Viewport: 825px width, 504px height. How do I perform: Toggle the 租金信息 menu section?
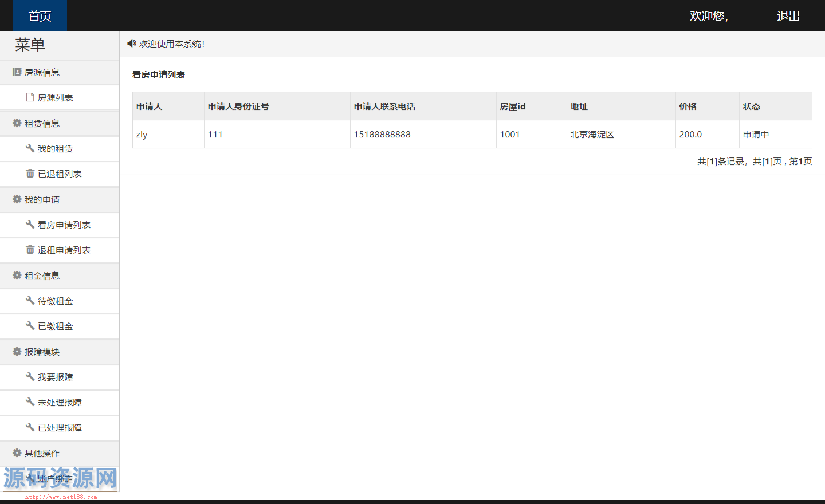60,276
